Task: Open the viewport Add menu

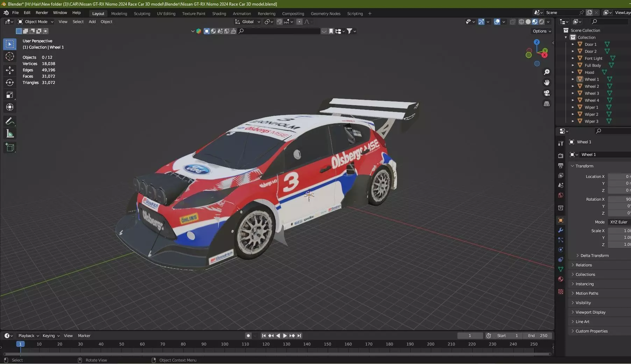Action: (x=92, y=22)
